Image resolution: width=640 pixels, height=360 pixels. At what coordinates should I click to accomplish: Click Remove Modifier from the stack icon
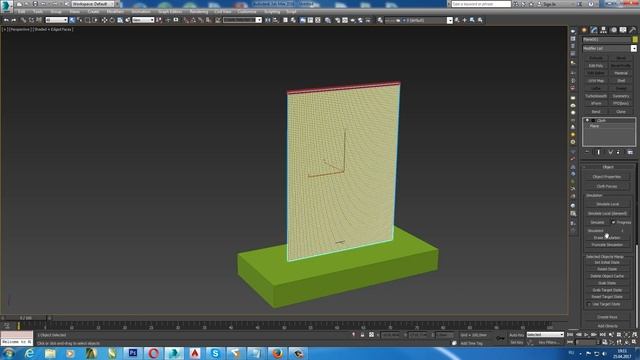point(618,152)
